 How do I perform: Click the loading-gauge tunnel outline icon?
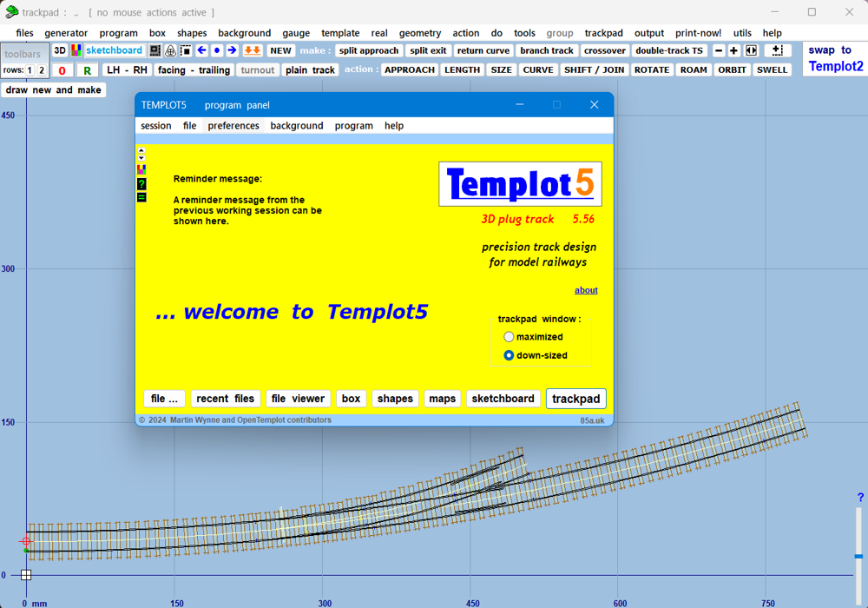[x=170, y=50]
